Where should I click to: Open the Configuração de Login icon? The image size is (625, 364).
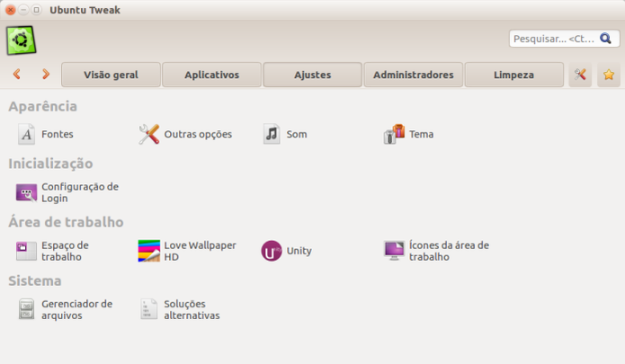[27, 192]
